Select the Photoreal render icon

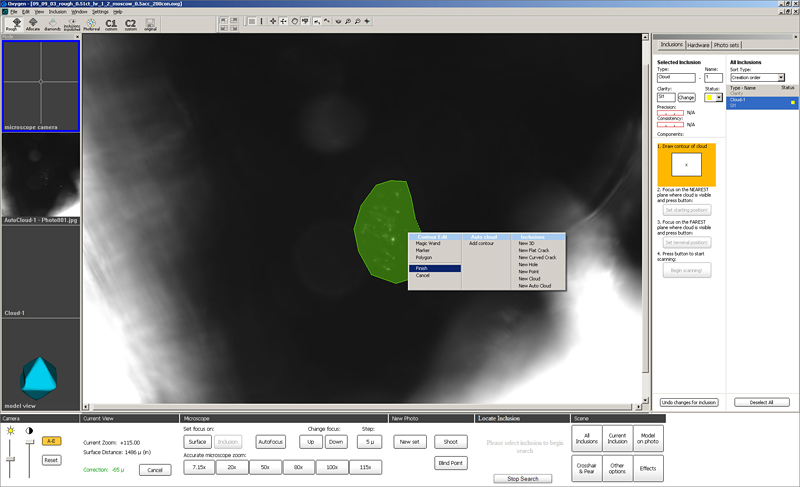(x=92, y=24)
